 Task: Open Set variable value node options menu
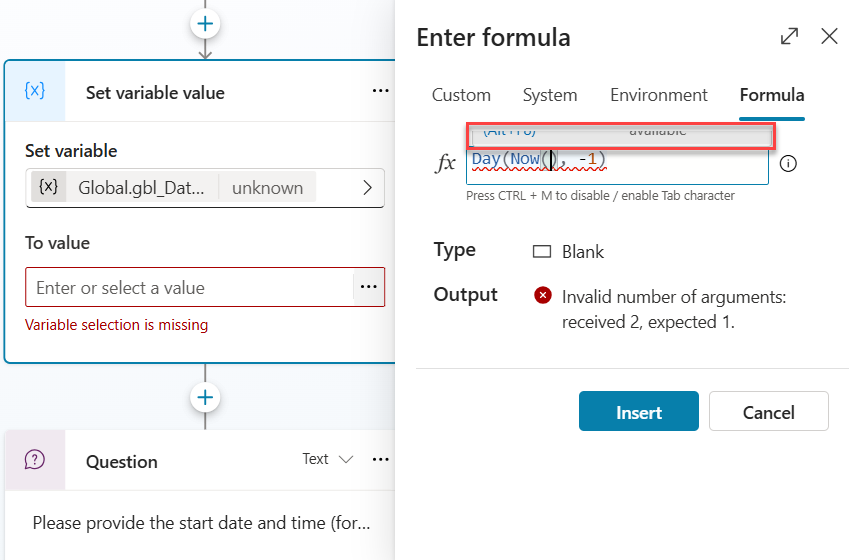pos(380,91)
